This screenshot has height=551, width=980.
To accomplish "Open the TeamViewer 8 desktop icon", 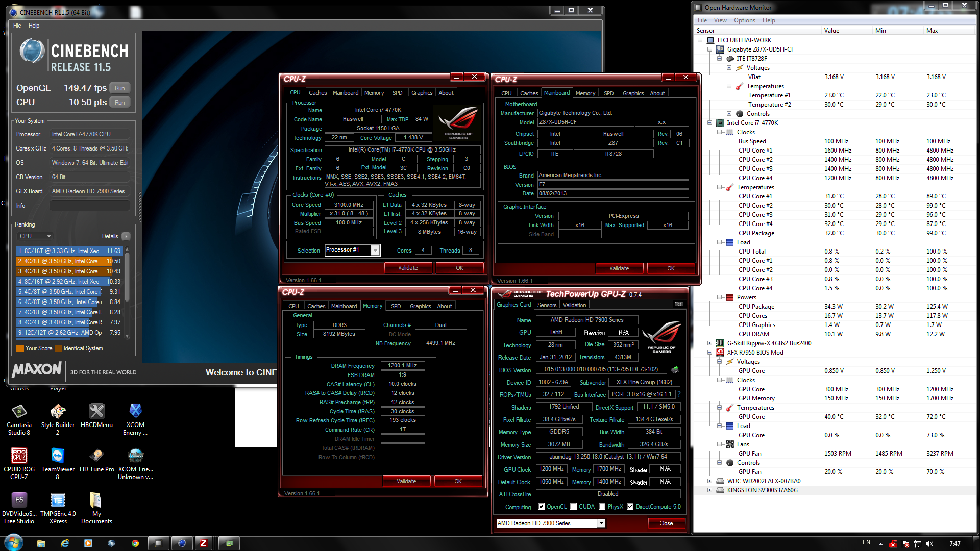I will click(x=58, y=456).
